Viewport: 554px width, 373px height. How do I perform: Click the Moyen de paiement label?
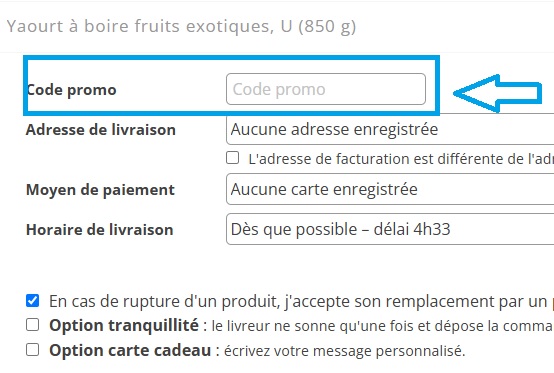100,190
